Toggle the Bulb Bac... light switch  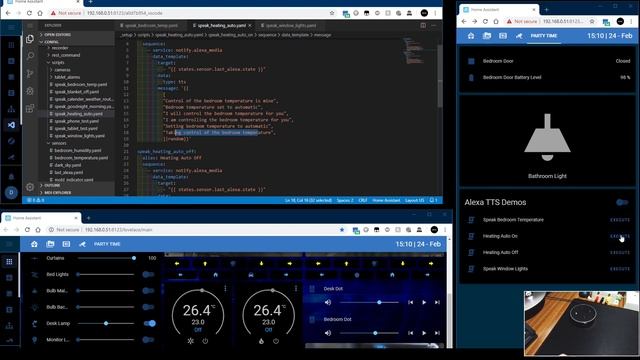(149, 307)
